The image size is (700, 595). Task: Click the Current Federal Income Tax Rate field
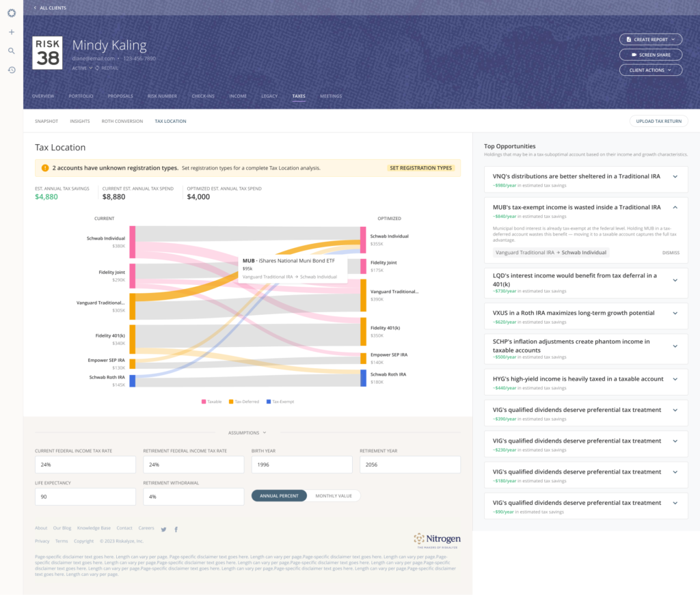[x=85, y=465]
